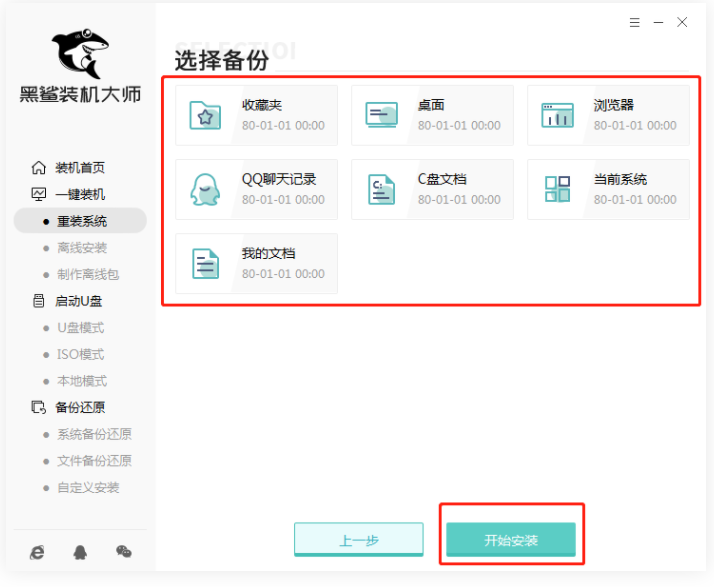Click the black shark logo

coord(80,50)
